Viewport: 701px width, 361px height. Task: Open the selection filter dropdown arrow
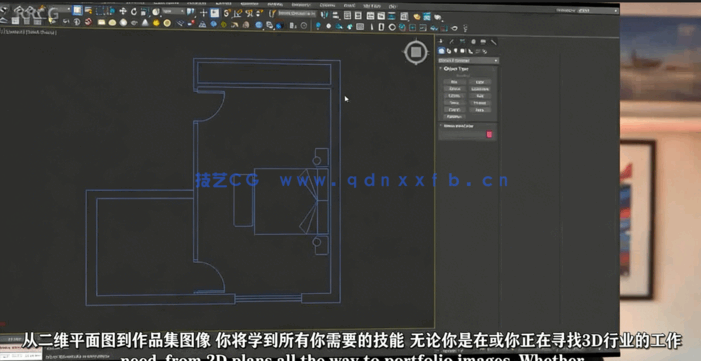tap(68, 9)
